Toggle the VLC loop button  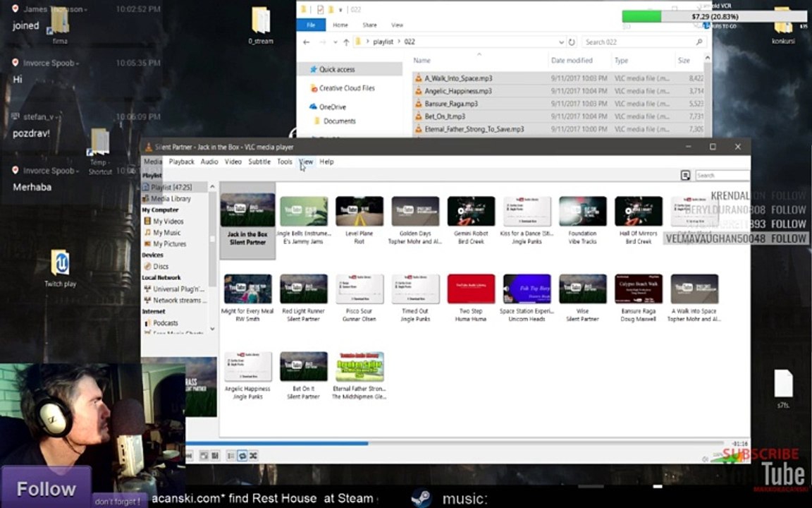click(242, 456)
